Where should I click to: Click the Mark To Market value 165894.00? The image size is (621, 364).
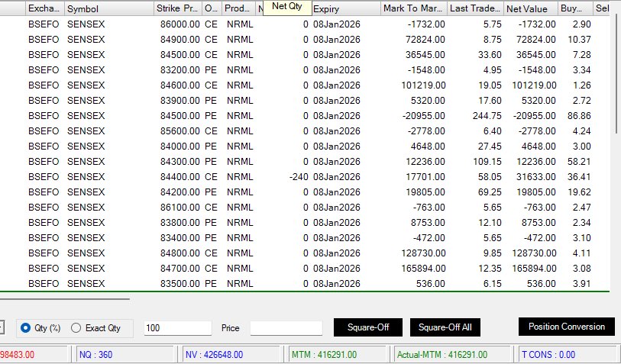[423, 269]
